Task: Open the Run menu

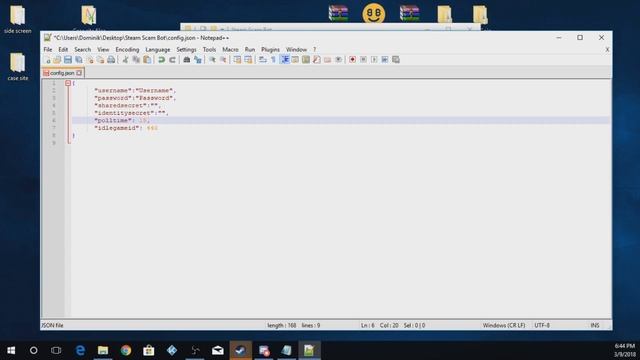Action: (x=250, y=49)
